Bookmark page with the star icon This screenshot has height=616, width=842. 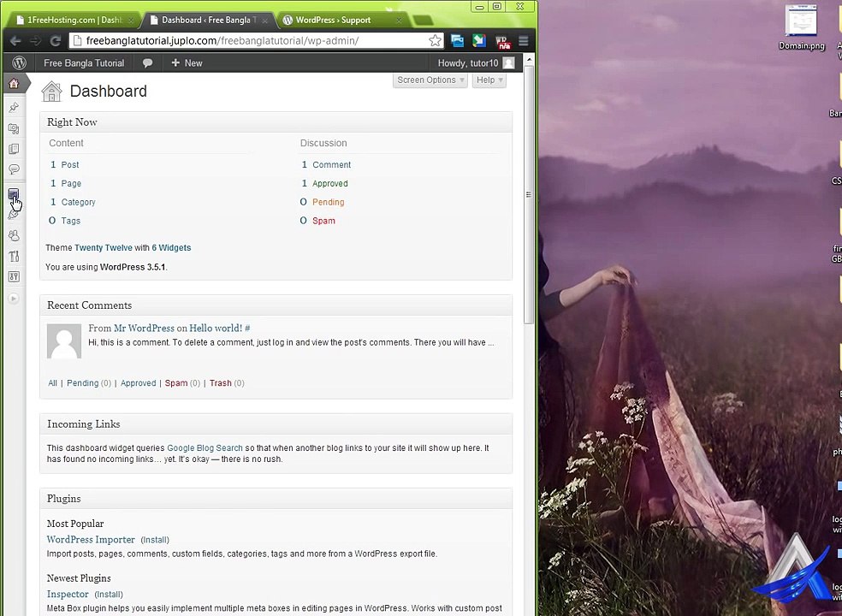pyautogui.click(x=435, y=41)
